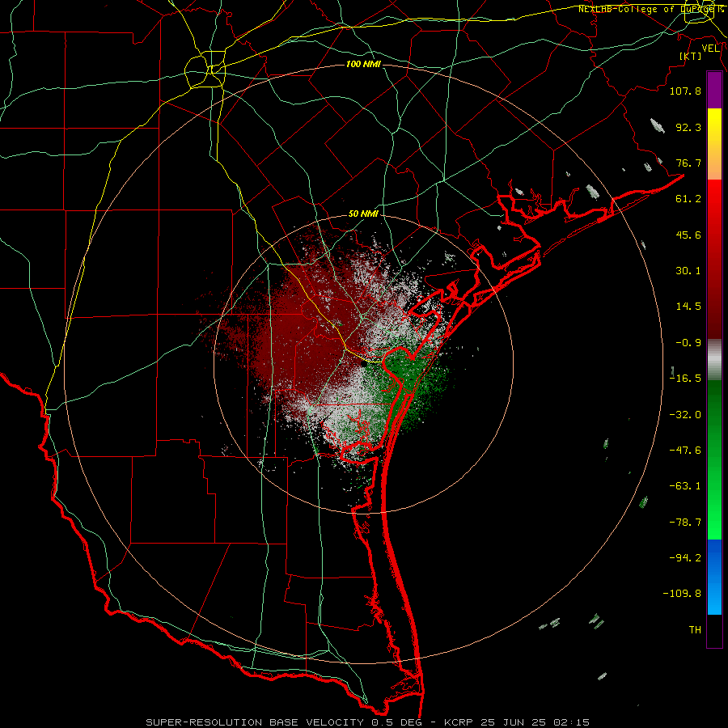
Task: Click the -63.1 velocity scale value
Action: point(685,486)
